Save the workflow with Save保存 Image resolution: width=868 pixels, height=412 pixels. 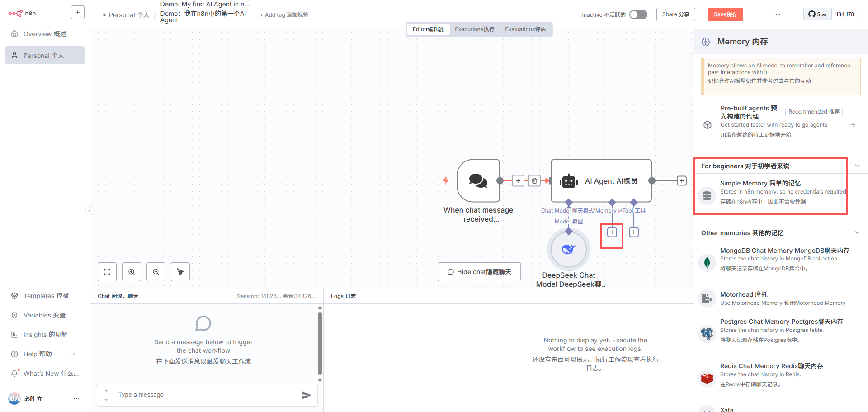coord(725,14)
